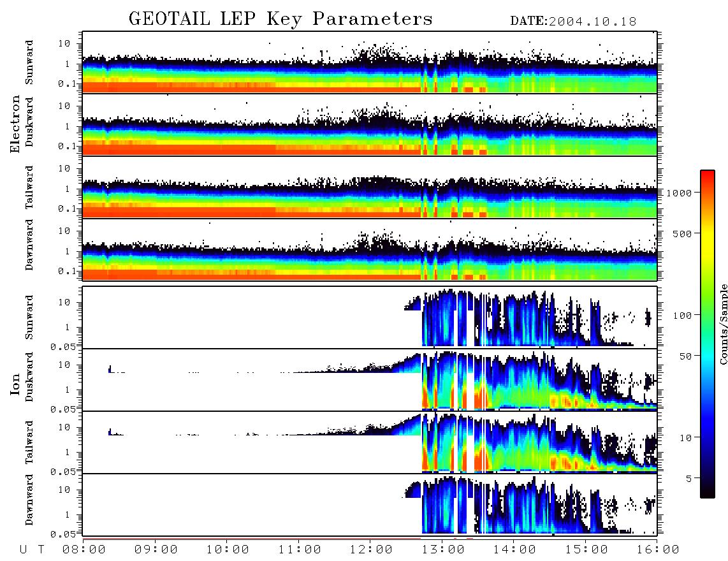Click the "15:00" time tick label
728x561 pixels.
tap(586, 550)
